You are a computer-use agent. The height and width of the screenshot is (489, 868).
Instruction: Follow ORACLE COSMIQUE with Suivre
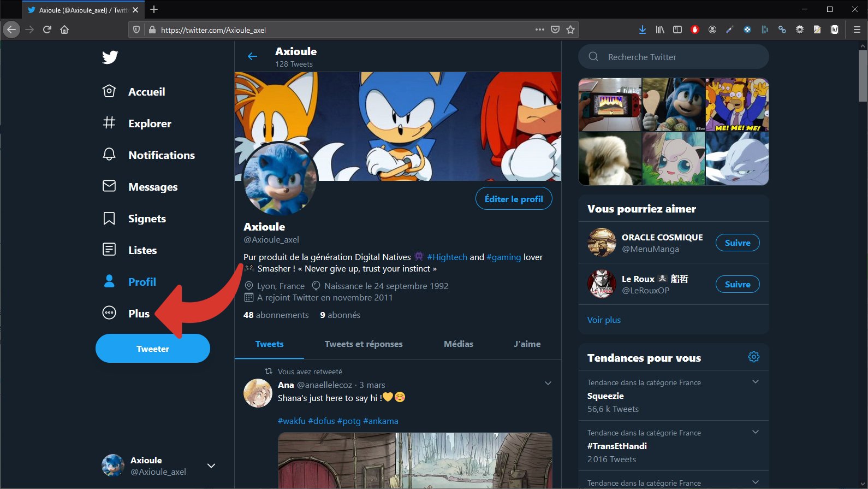click(x=738, y=243)
